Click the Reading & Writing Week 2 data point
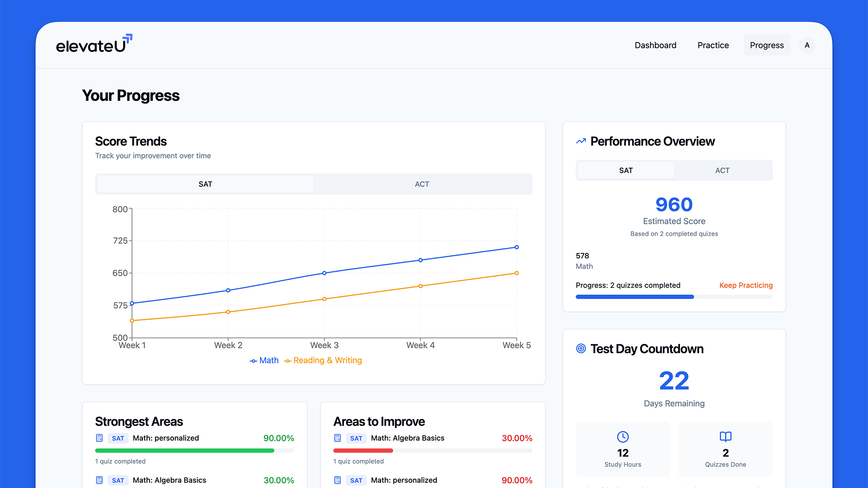 pos(228,312)
